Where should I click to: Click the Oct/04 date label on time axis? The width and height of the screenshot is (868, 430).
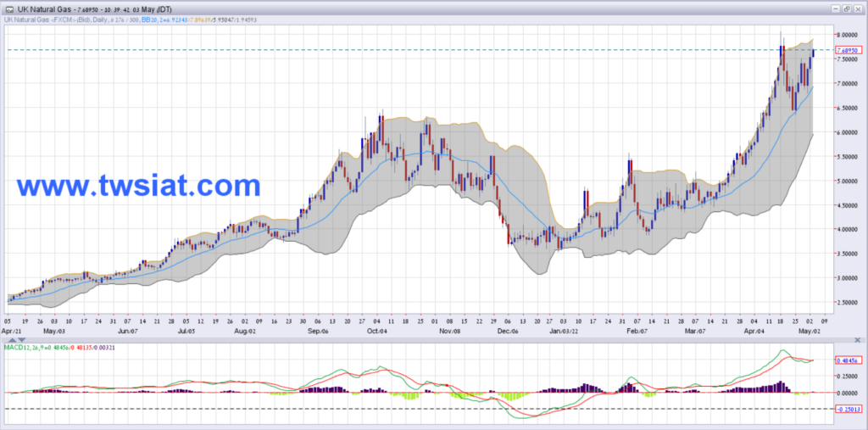377,330
